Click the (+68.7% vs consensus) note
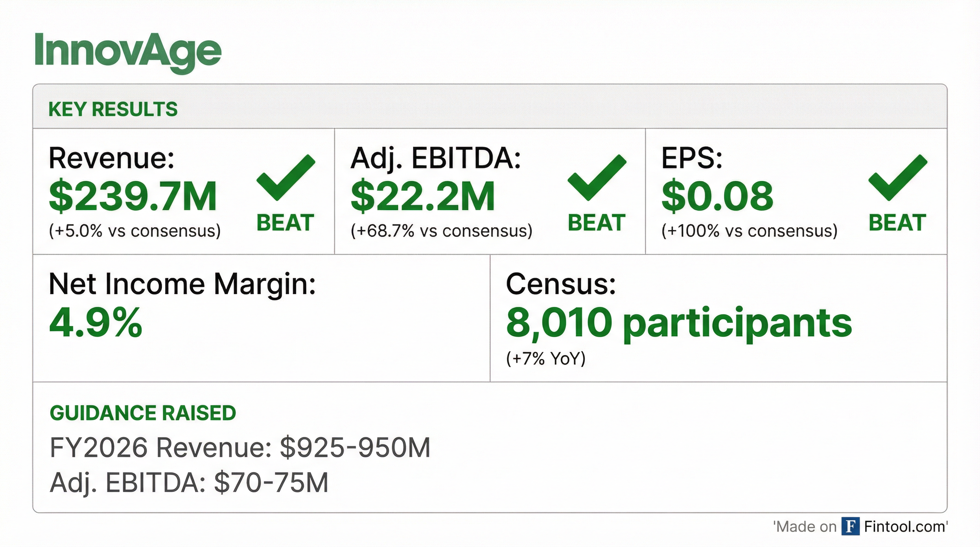This screenshot has height=547, width=980. click(441, 231)
